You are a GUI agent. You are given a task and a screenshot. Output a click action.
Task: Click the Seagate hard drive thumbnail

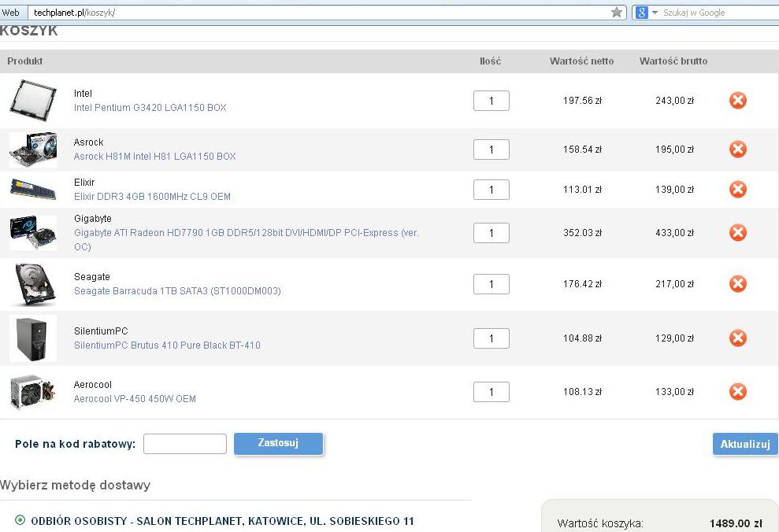[34, 284]
